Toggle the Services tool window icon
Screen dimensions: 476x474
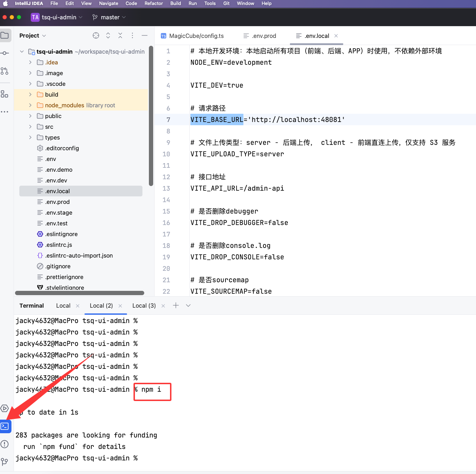[5, 408]
